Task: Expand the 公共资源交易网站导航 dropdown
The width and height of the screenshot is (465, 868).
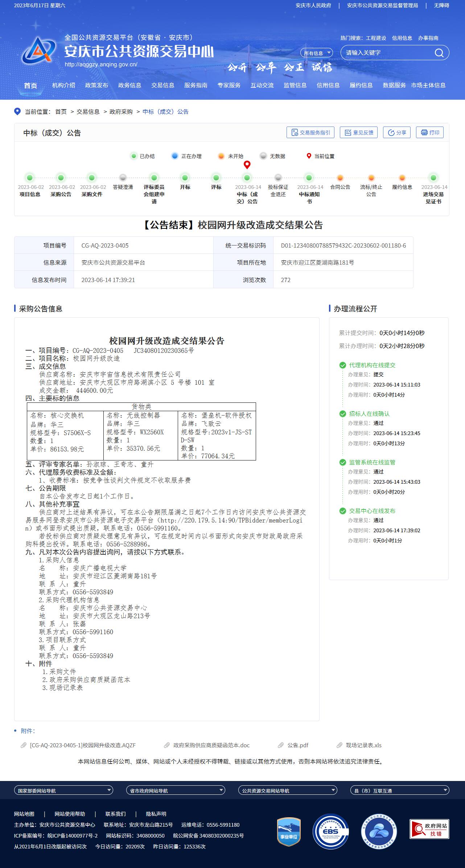Action: pos(288,790)
